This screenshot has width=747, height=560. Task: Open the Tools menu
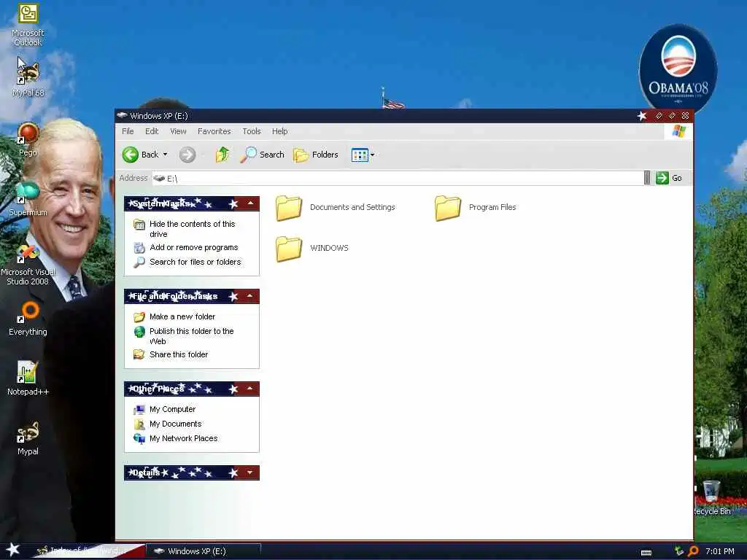[251, 131]
